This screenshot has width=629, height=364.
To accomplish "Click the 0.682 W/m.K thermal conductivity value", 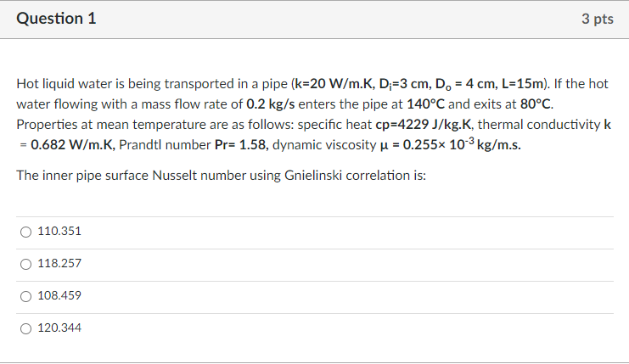I will pos(73,145).
